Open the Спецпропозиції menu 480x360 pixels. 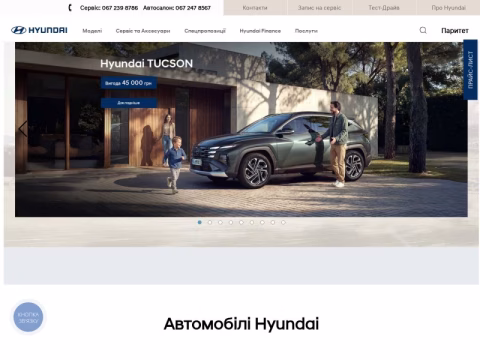[x=205, y=31]
